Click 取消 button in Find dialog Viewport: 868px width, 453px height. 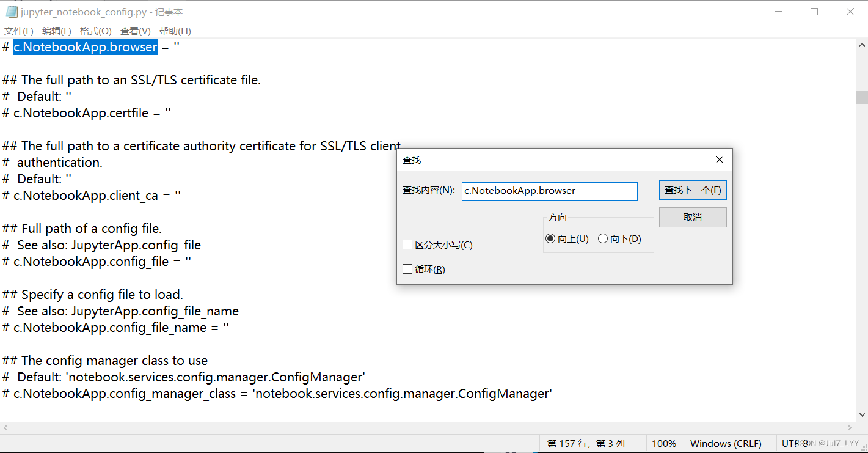(693, 217)
